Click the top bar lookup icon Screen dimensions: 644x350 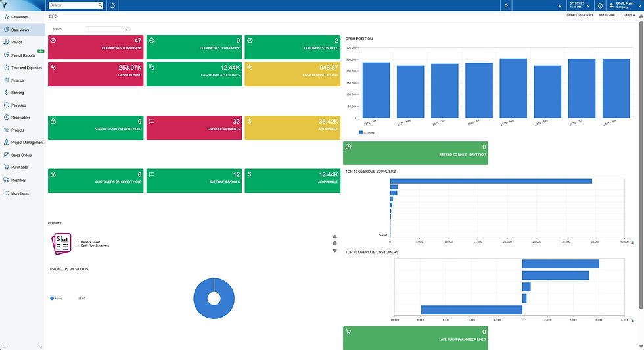506,5
